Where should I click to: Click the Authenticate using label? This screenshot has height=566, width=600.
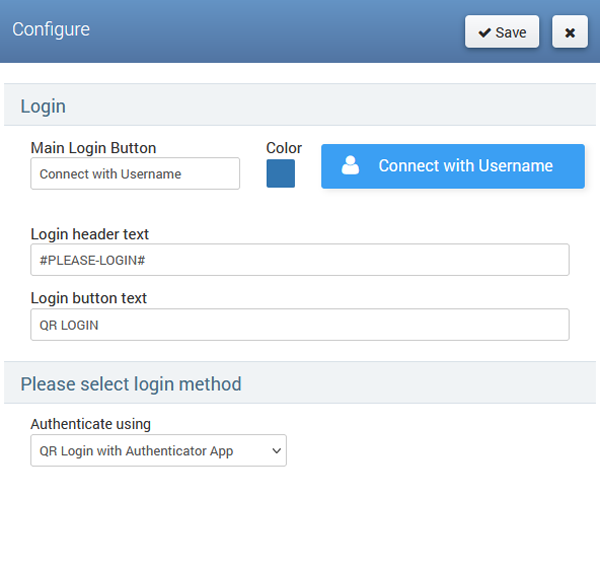(91, 424)
